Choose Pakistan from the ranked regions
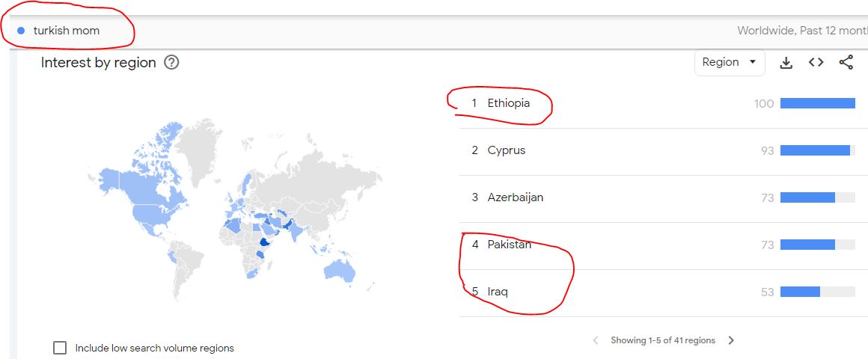This screenshot has width=868, height=359. point(509,245)
